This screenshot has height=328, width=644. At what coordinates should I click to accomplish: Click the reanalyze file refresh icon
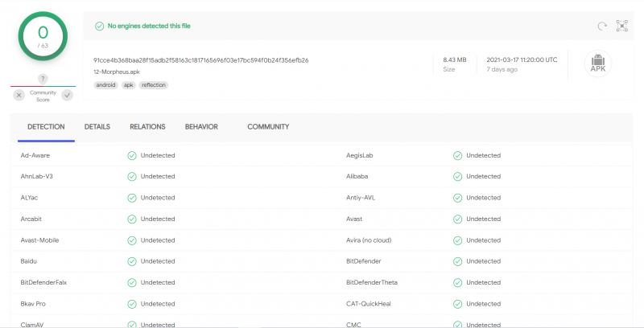click(x=601, y=26)
